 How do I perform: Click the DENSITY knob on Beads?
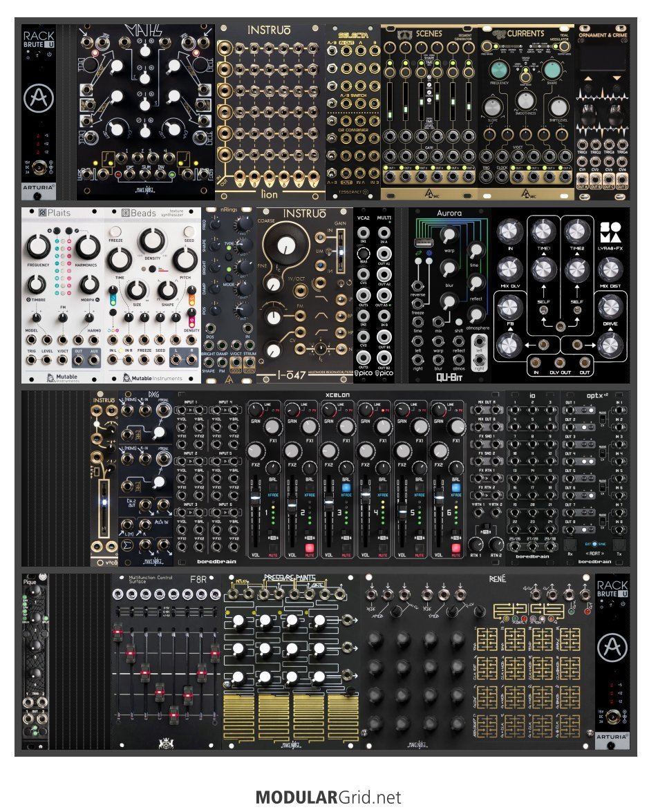(152, 240)
